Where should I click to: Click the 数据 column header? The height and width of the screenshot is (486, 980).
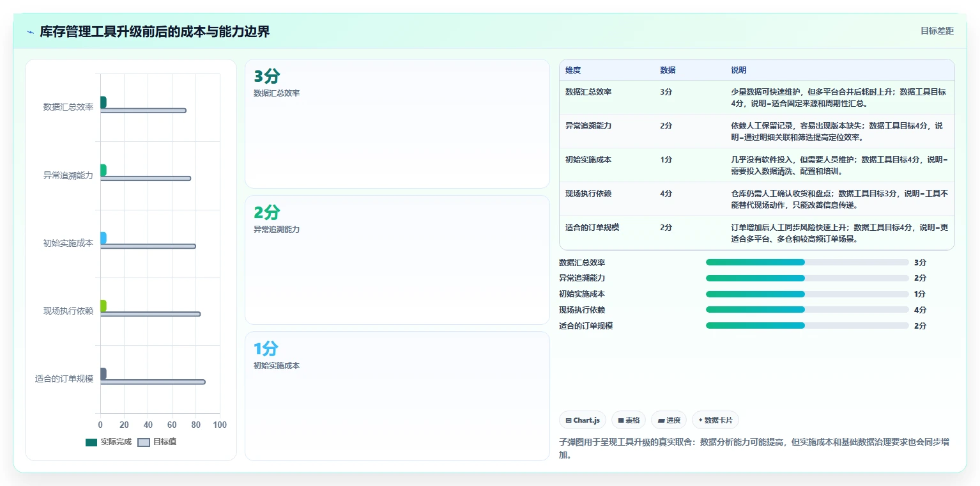tap(668, 70)
